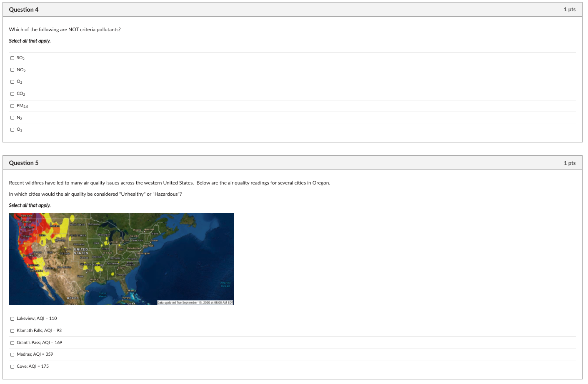The image size is (588, 384).
Task: Check the N2 answer option
Action: coord(13,118)
